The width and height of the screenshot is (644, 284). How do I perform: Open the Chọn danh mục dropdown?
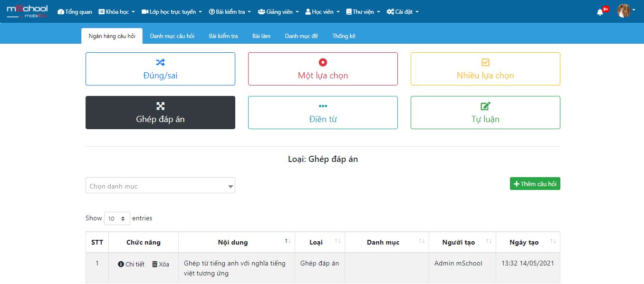(x=160, y=185)
